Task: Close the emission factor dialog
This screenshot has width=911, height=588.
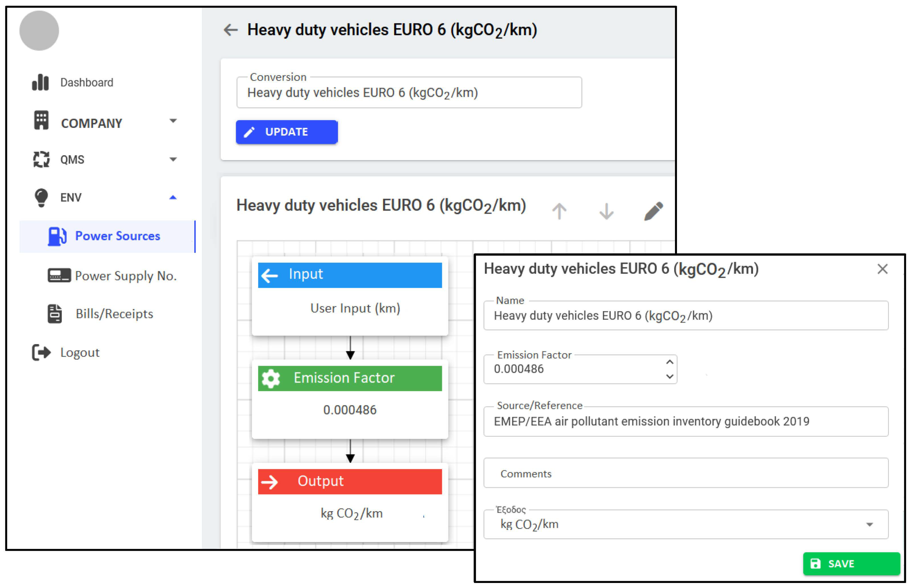Action: click(882, 269)
